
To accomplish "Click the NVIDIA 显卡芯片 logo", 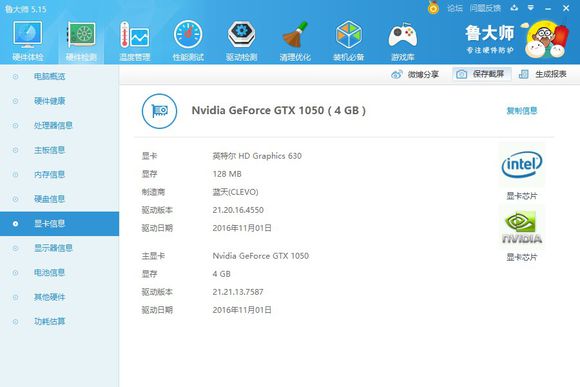I will pyautogui.click(x=522, y=227).
